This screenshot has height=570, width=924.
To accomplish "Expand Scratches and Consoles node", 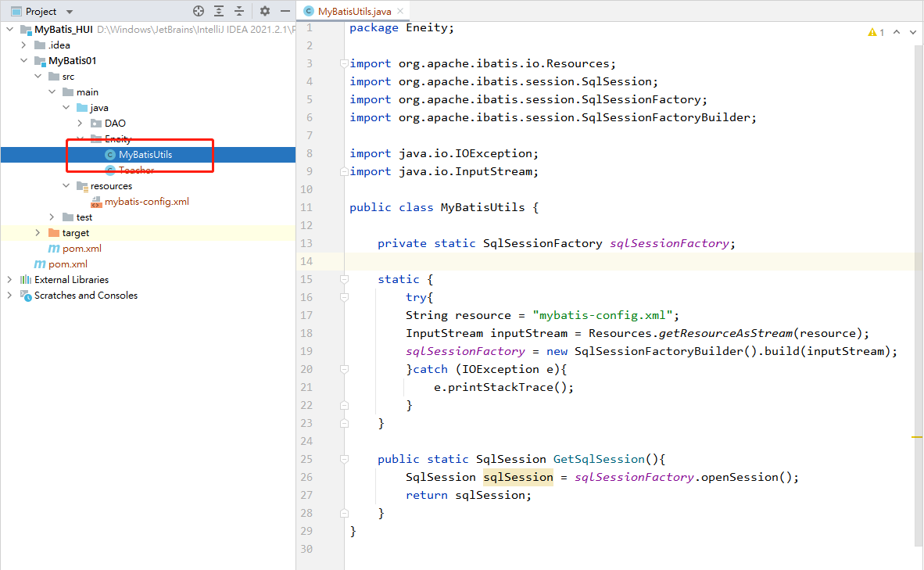I will click(10, 296).
